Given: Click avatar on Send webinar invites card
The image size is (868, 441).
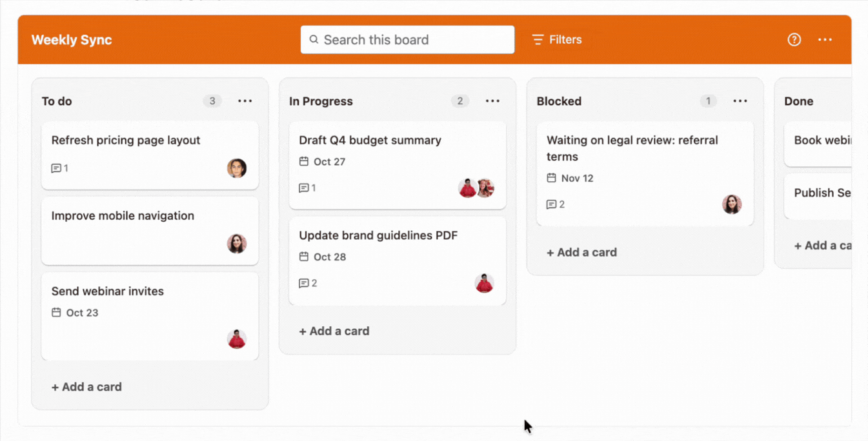Looking at the screenshot, I should pyautogui.click(x=237, y=339).
